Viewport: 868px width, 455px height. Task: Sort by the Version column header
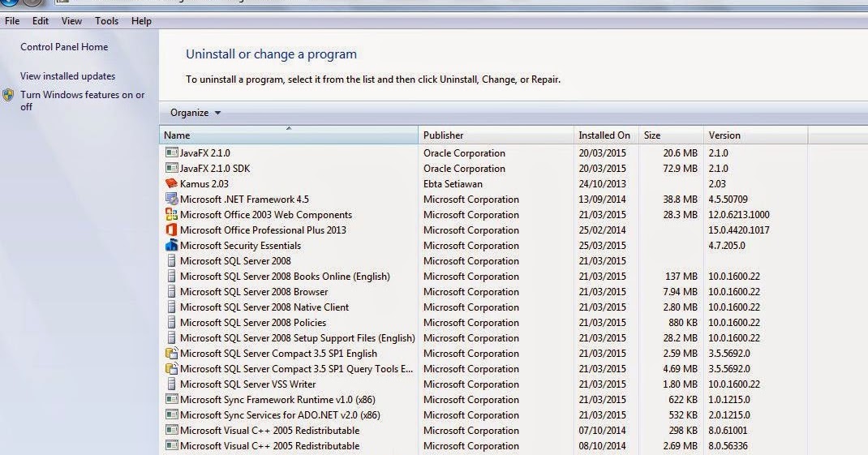[755, 135]
